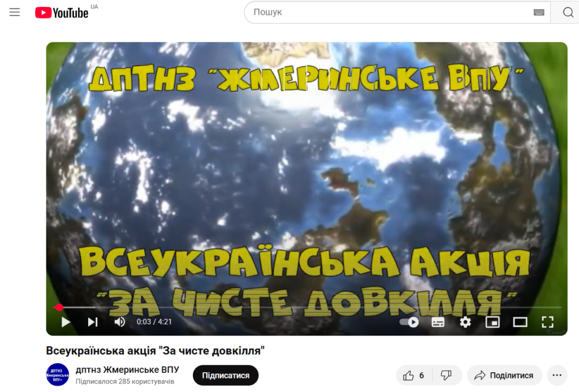Click the subscriber count text
579x392 pixels.
(x=125, y=381)
